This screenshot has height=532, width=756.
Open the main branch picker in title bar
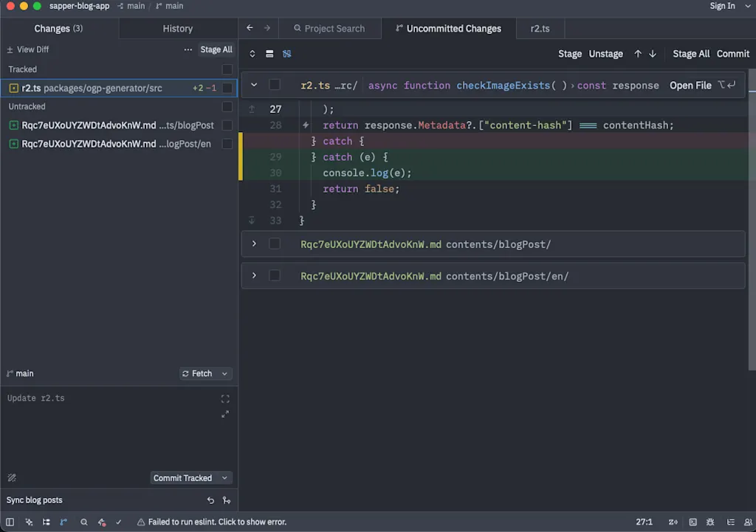[x=170, y=6]
